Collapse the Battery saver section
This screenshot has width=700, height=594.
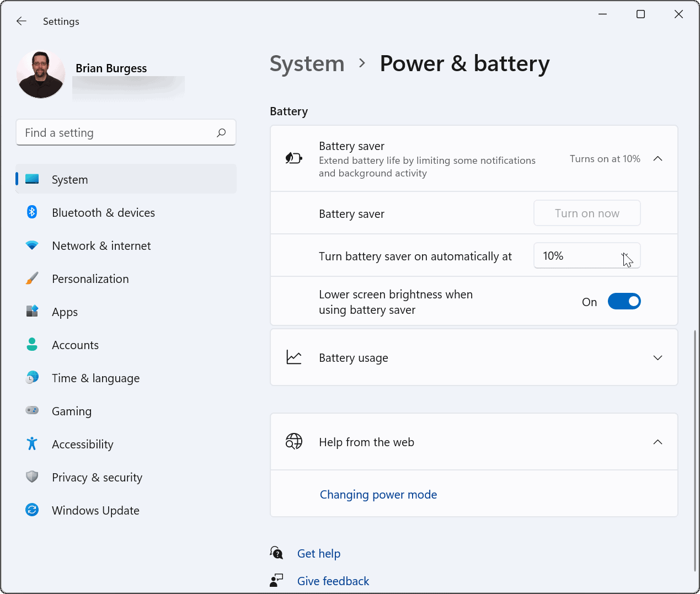click(x=658, y=158)
